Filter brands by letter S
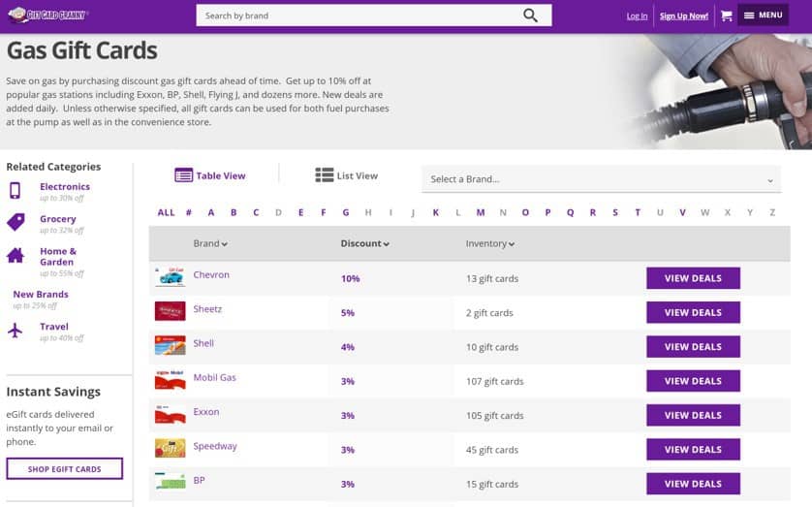This screenshot has width=812, height=507. [x=615, y=212]
